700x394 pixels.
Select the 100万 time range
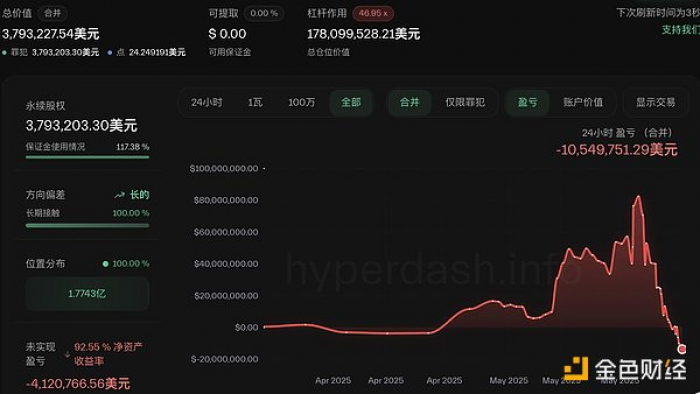301,103
